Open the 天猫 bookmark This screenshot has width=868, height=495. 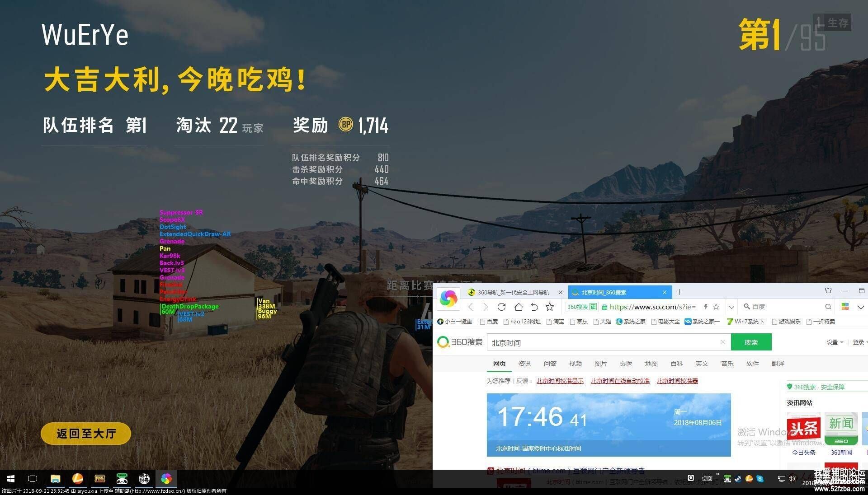[602, 322]
